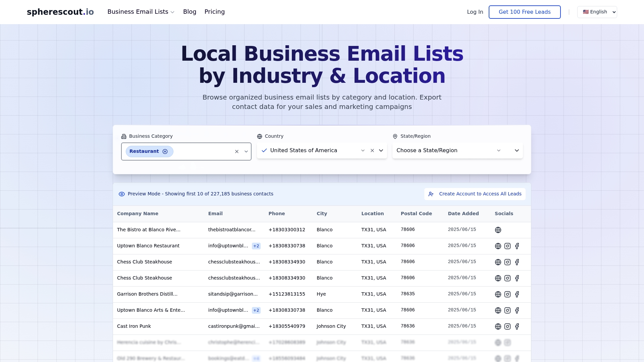Show +2 more emails for Uptown Blanco Restaurant
This screenshot has height=362, width=644.
click(256, 246)
